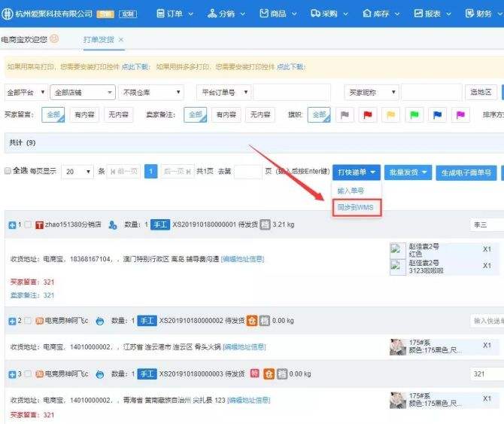504x424 pixels.
Task: Click the blue hand icon in order 2
Action: coord(100,321)
